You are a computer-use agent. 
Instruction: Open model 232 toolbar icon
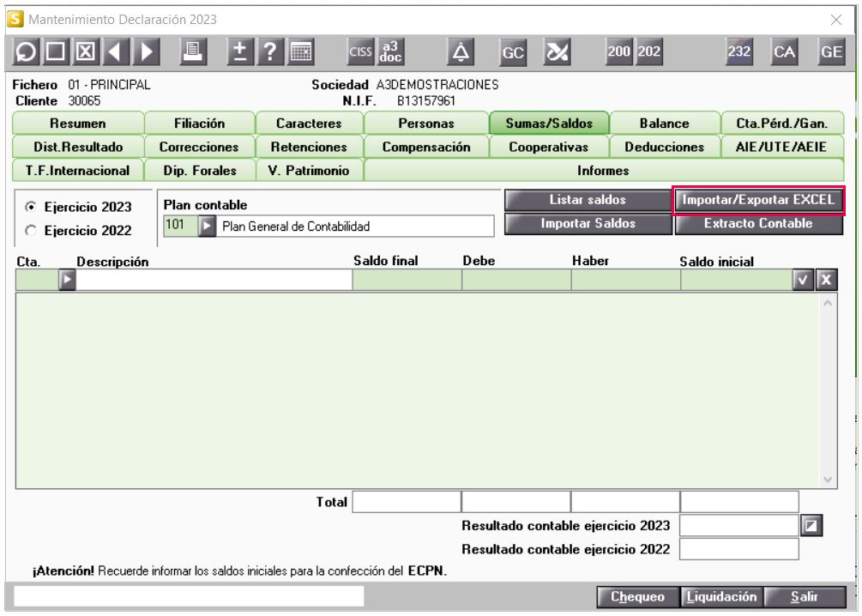[x=739, y=52]
